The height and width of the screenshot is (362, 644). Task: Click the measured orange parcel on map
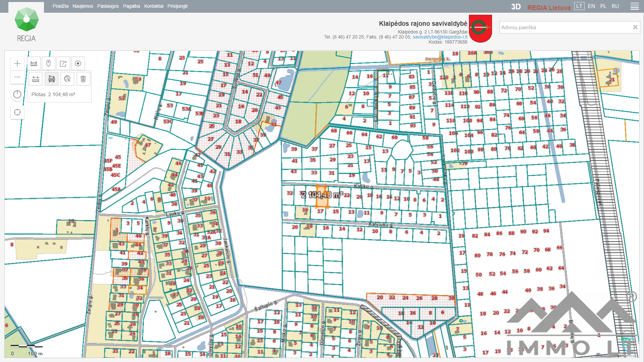point(322,202)
